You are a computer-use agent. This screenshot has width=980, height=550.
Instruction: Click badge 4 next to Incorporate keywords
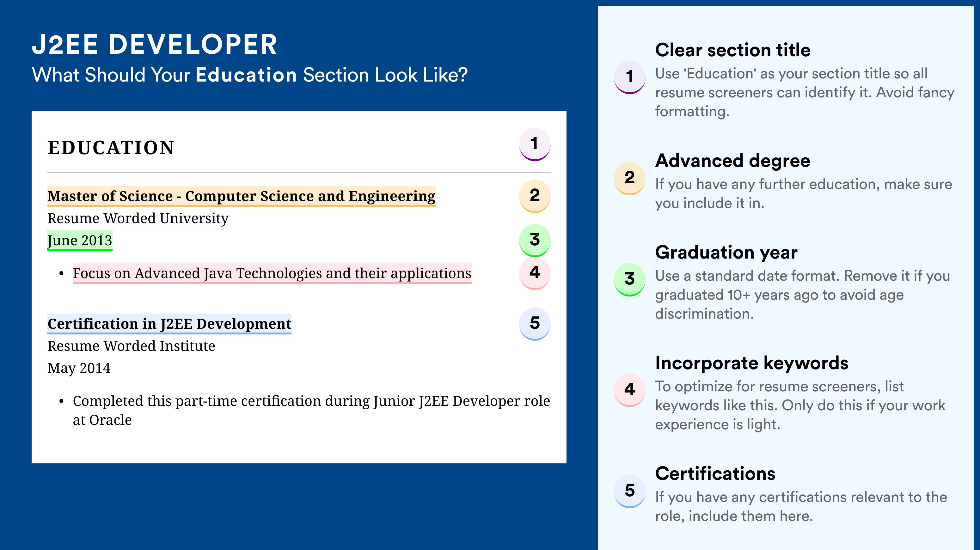629,389
